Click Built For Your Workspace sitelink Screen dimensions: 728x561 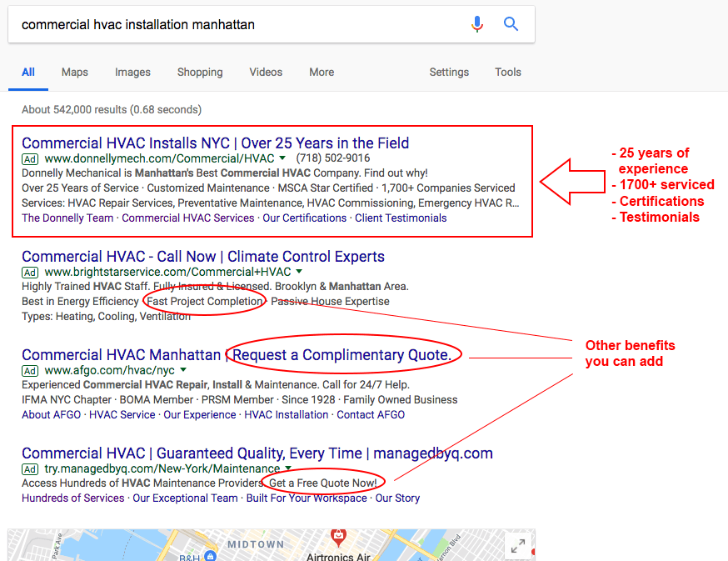tap(307, 498)
